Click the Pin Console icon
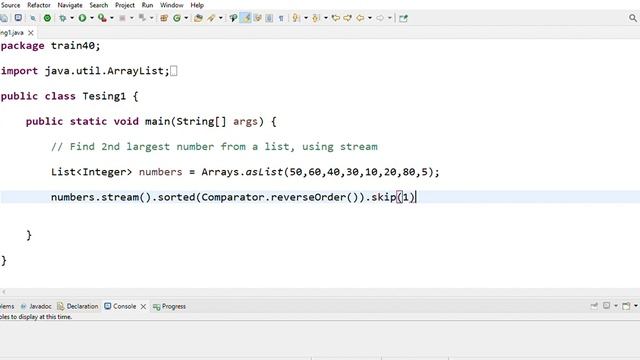 pyautogui.click(x=594, y=306)
